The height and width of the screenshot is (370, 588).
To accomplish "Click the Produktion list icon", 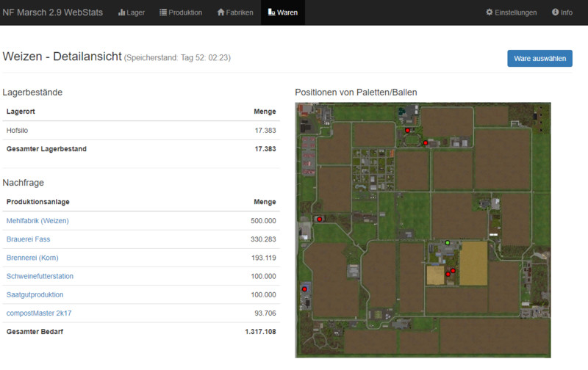I will pyautogui.click(x=163, y=12).
